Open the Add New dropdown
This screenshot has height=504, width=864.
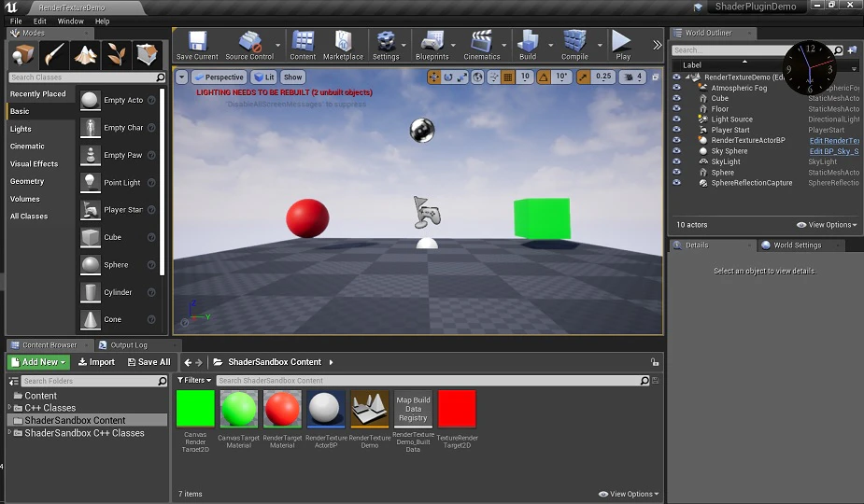pos(38,362)
